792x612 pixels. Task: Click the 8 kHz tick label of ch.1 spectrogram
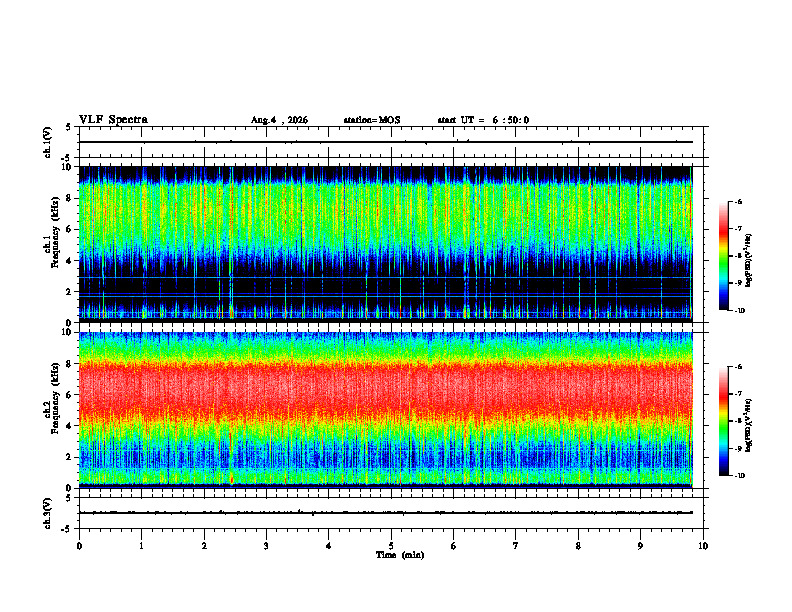click(70, 198)
